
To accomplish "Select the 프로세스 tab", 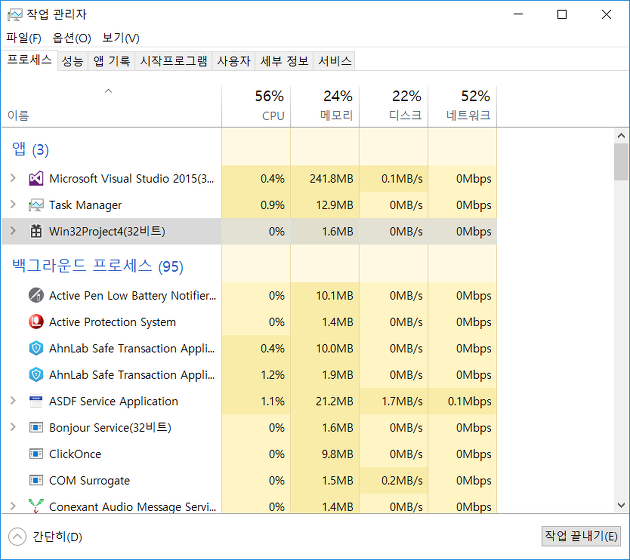I will pyautogui.click(x=29, y=60).
